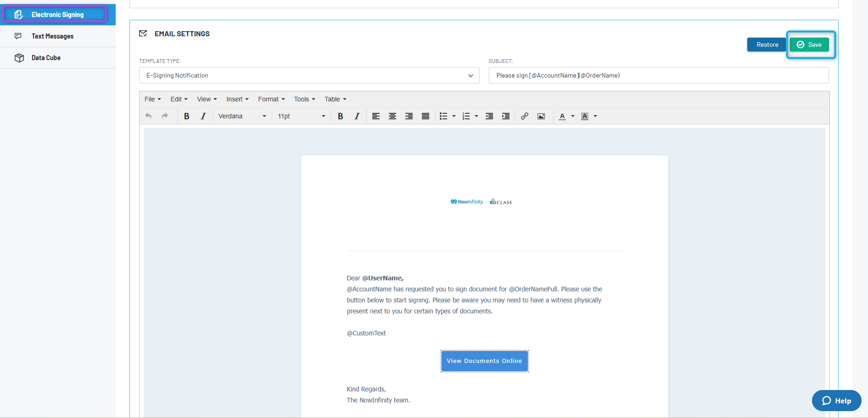
Task: Click the green Save button
Action: tap(810, 45)
